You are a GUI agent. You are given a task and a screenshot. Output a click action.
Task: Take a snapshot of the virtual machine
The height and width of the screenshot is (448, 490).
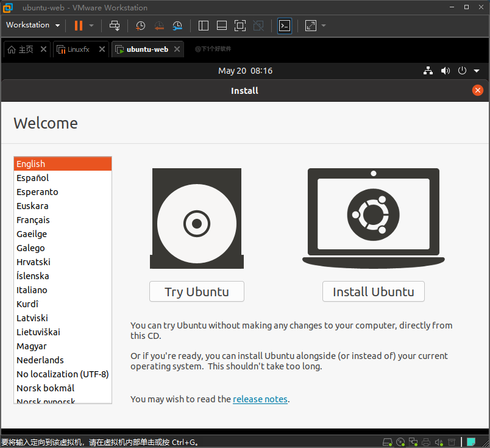tap(141, 26)
